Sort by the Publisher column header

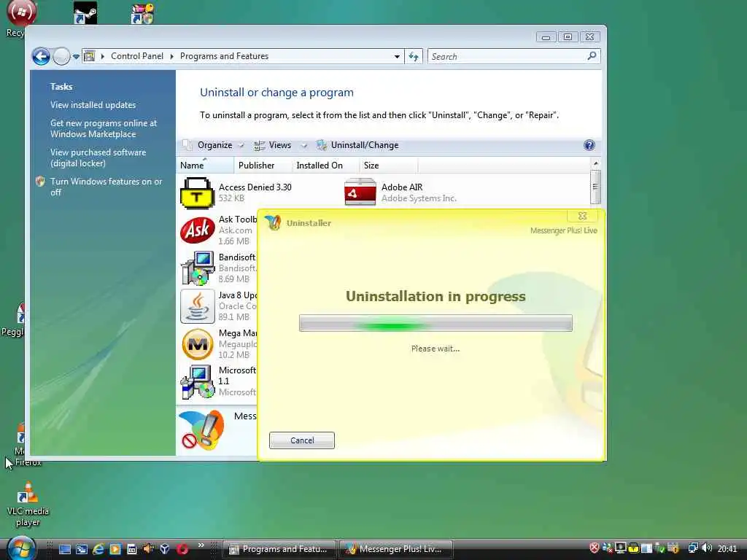tap(263, 166)
